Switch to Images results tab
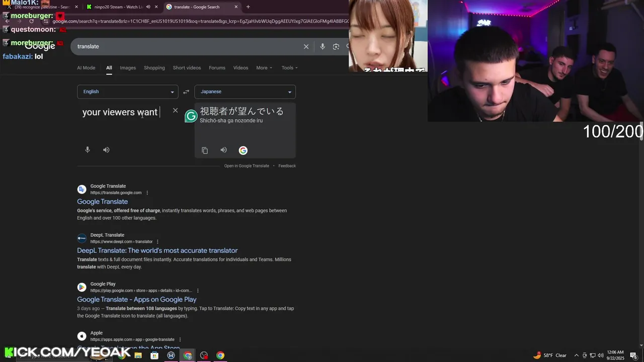The width and height of the screenshot is (644, 362). (x=128, y=68)
